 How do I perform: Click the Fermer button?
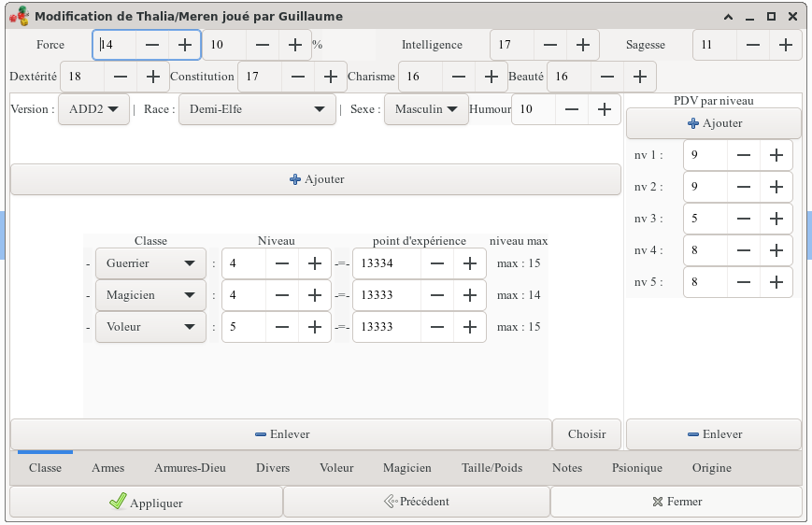click(677, 502)
